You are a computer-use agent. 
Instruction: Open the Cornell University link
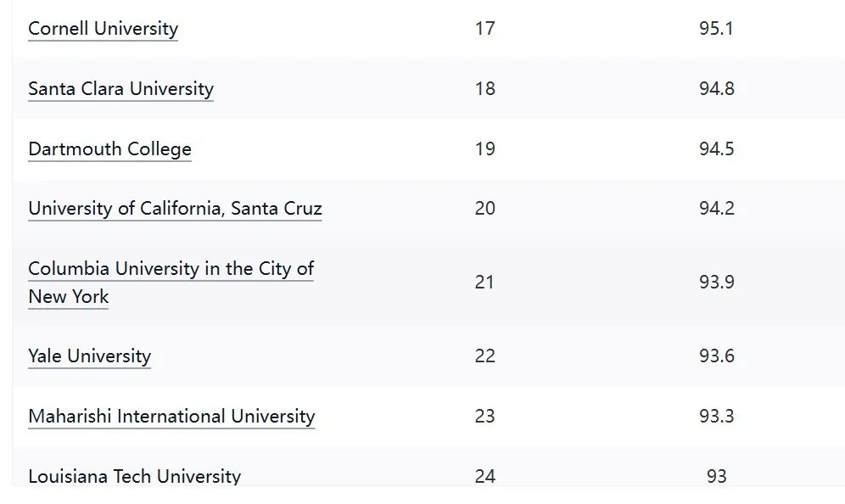click(x=103, y=29)
